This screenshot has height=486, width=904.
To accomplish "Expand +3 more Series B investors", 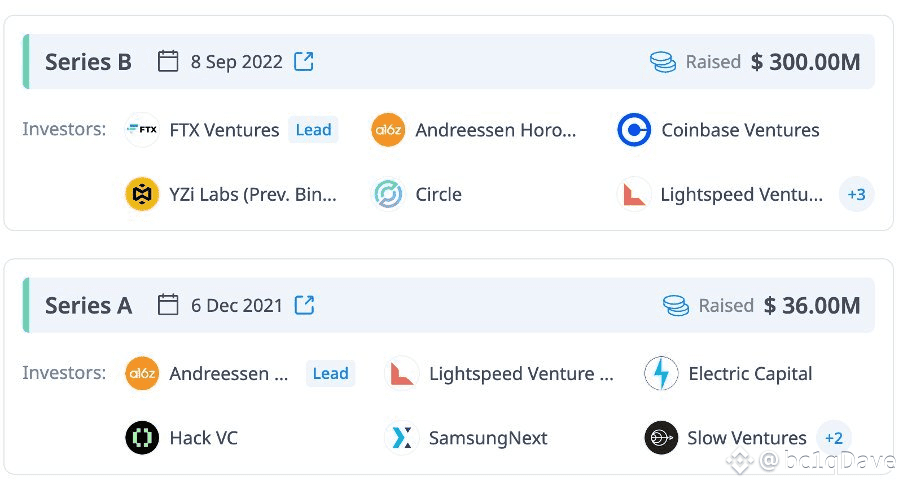I will click(856, 194).
